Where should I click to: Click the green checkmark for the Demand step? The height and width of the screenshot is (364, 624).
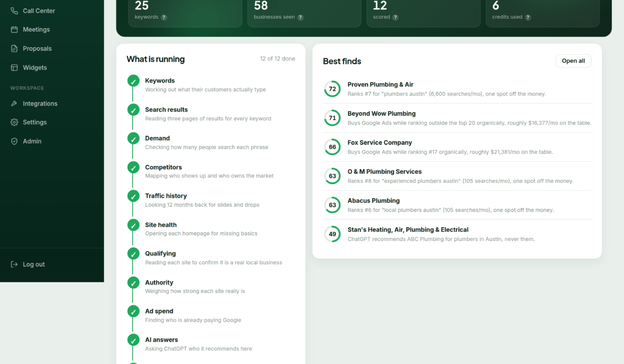(x=133, y=139)
